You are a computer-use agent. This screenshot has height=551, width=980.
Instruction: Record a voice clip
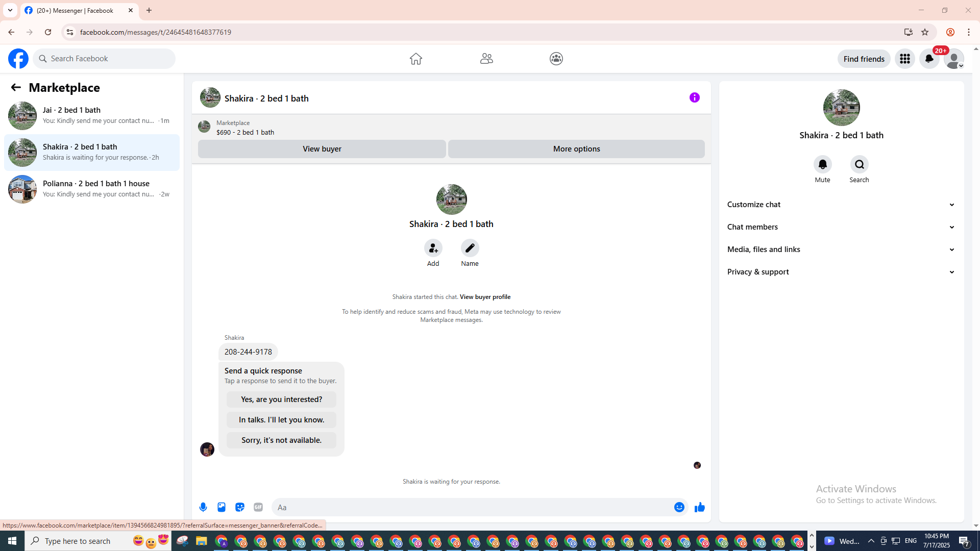point(203,507)
